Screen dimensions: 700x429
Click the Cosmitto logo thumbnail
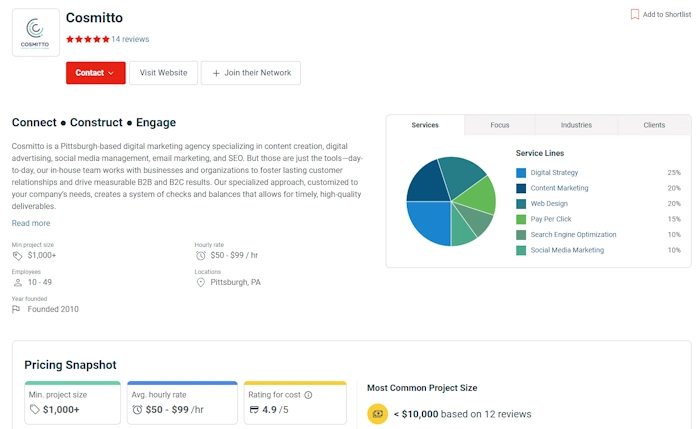click(36, 33)
